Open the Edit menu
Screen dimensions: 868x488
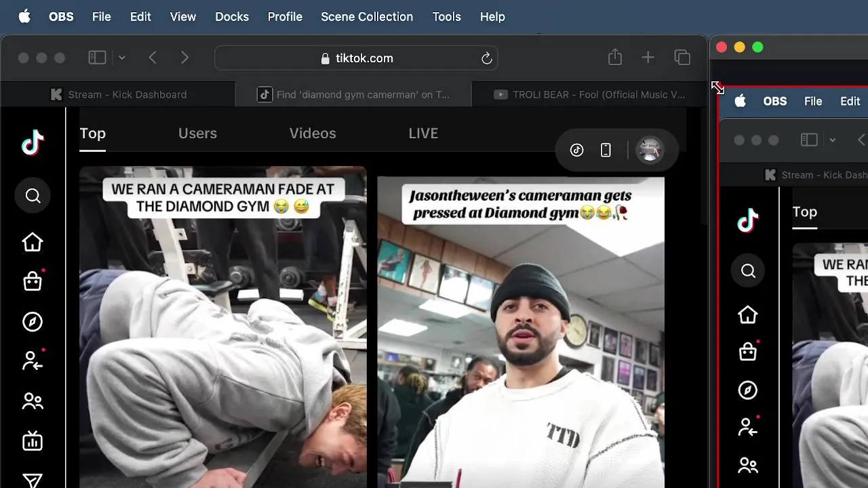[140, 17]
